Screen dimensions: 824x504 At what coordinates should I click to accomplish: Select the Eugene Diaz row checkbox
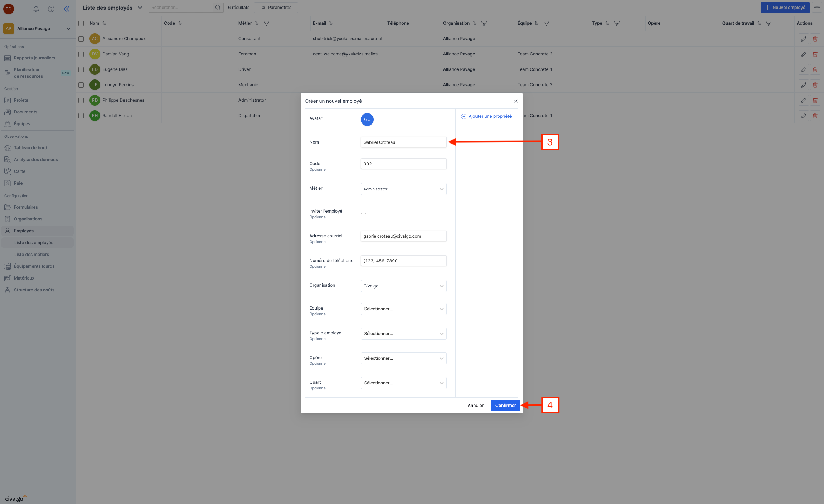tap(81, 69)
